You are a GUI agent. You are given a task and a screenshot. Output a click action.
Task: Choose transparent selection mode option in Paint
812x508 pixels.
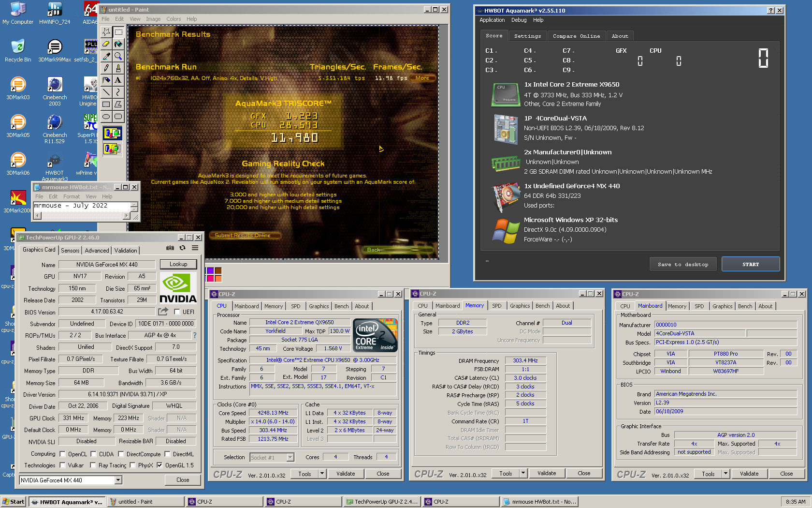[x=112, y=149]
